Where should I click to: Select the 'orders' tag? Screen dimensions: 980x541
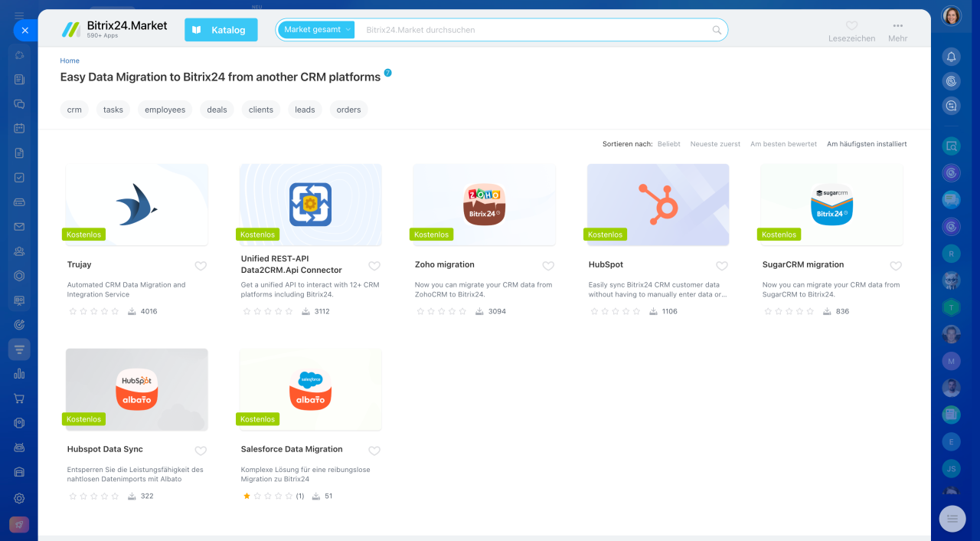tap(348, 110)
